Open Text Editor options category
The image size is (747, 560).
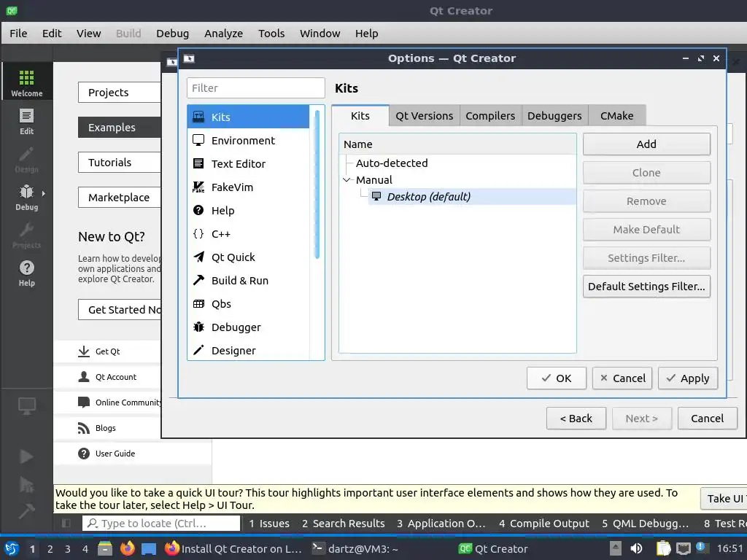pos(248,164)
